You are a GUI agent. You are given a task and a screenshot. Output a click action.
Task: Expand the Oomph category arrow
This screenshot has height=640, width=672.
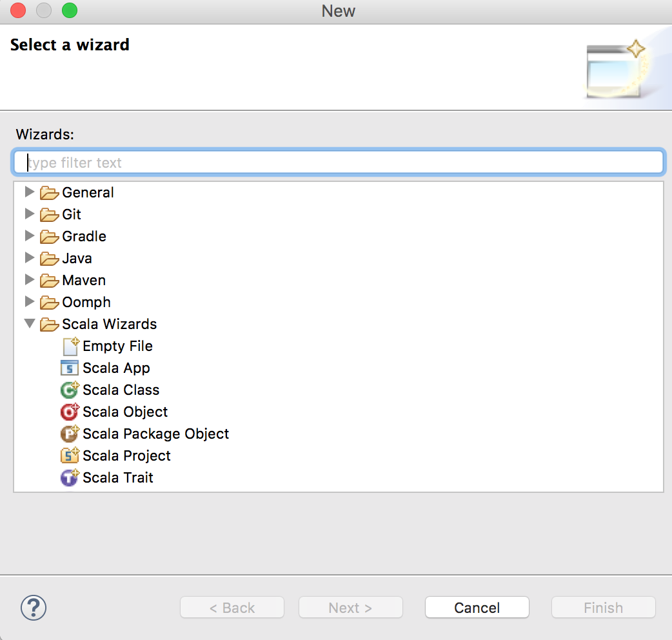[x=29, y=301]
